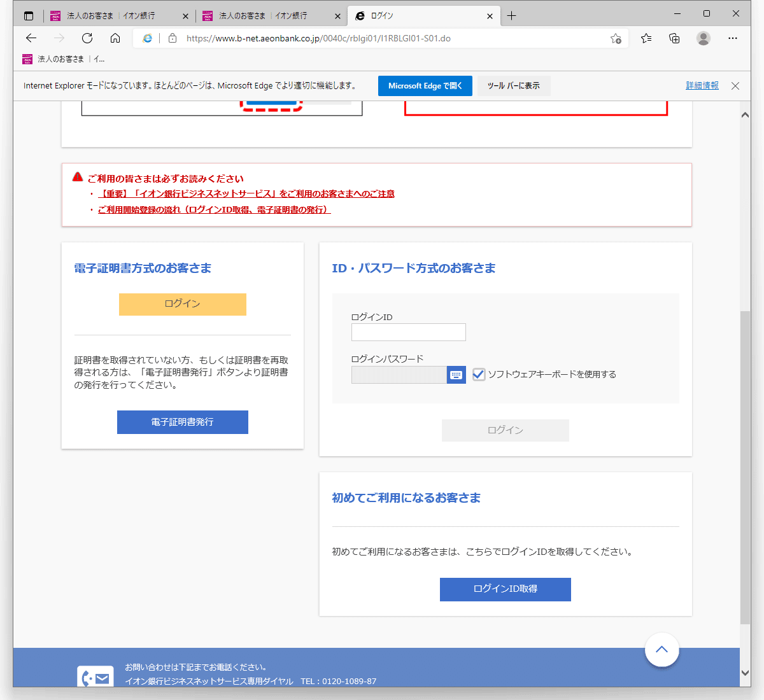Open a new browser tab
764x700 pixels.
tap(511, 15)
